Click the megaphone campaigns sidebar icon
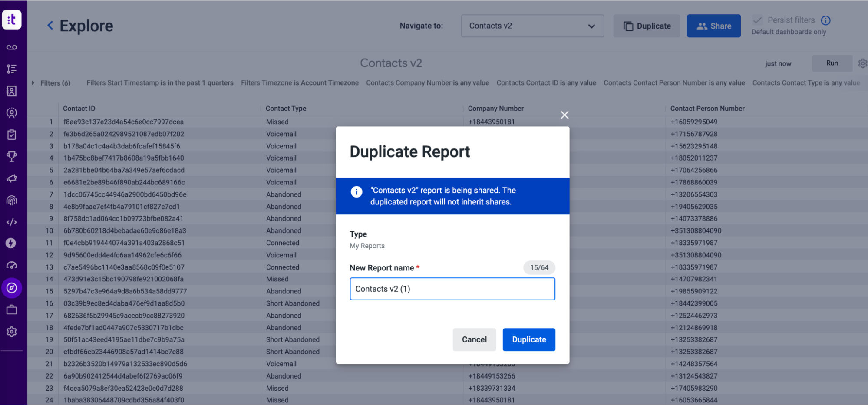Screen dimensions: 868x405 pos(12,178)
